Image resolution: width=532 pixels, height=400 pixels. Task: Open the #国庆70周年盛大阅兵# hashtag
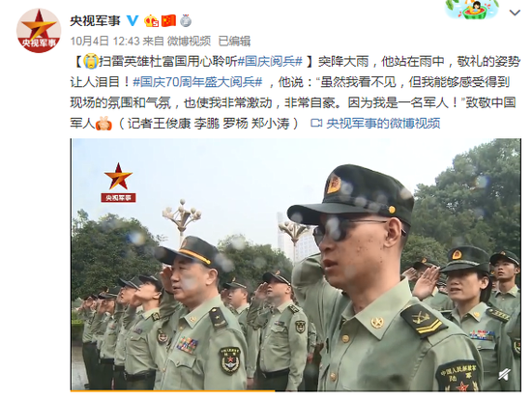point(197,82)
